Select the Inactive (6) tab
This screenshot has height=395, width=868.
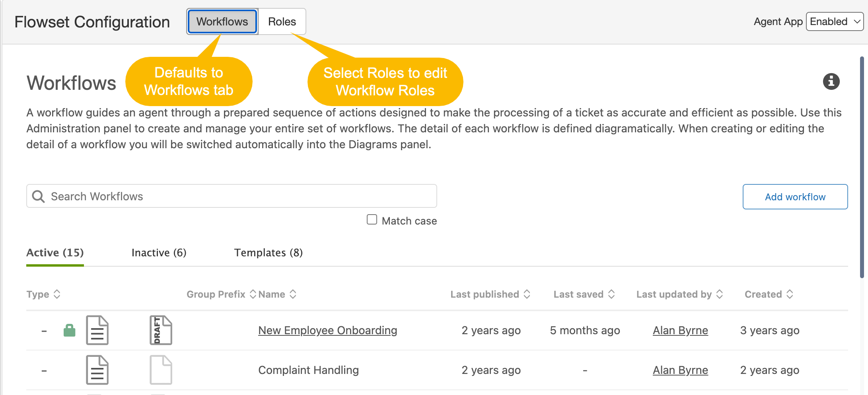(x=159, y=253)
